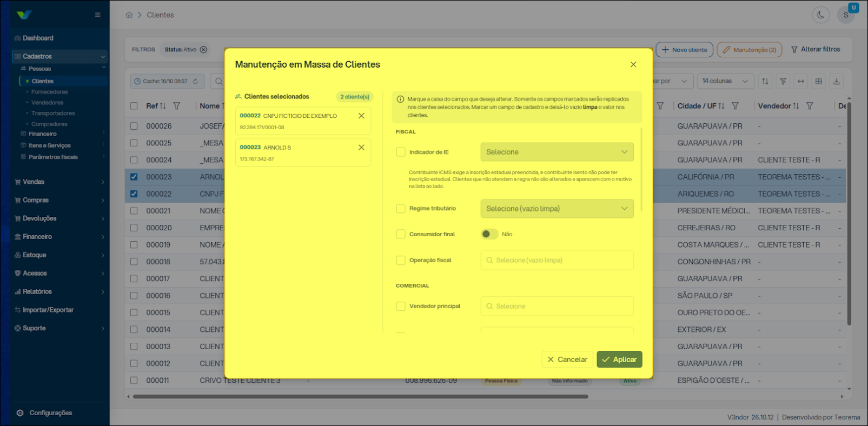868x426 pixels.
Task: Check the Consumidor final checkbox
Action: coord(401,234)
